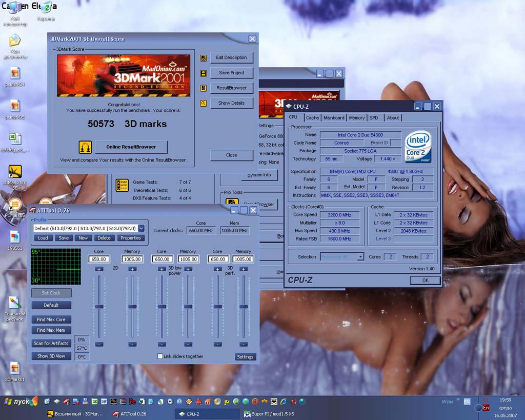Click System Info in background 3DMark window
This screenshot has width=525, height=420.
coord(259,175)
